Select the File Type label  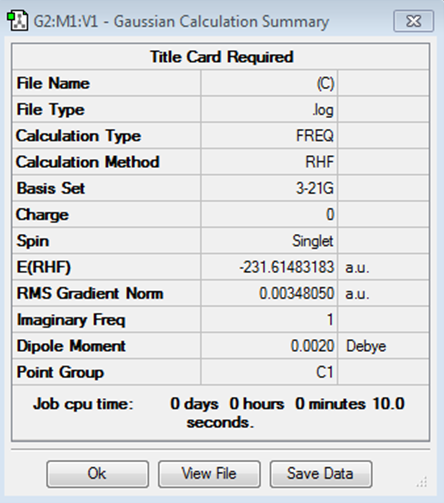(x=50, y=110)
